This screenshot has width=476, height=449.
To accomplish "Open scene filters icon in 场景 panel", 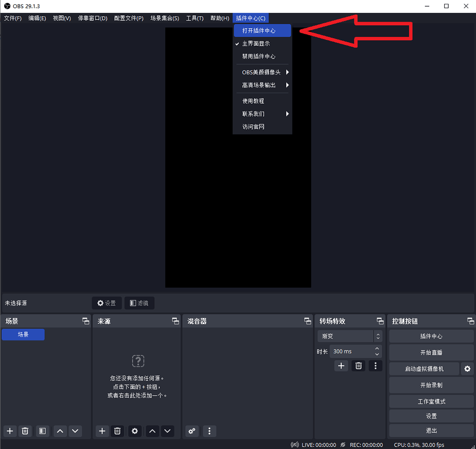I will coord(42,431).
